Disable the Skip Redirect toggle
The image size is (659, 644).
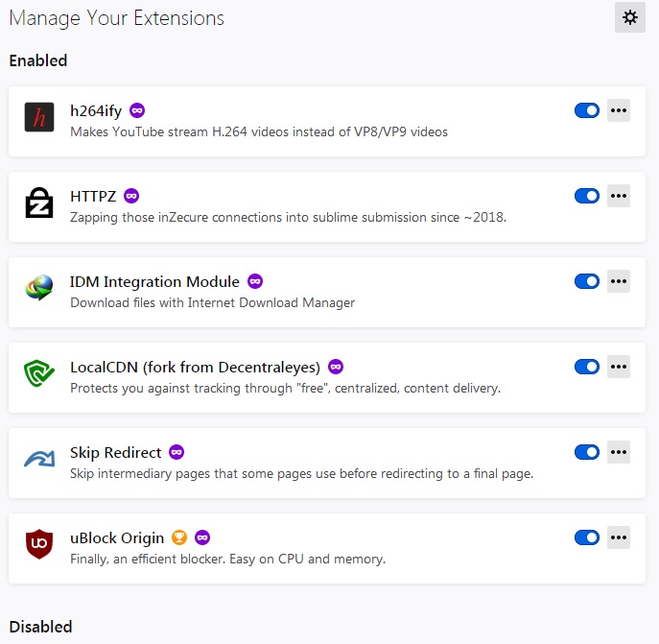(x=586, y=452)
